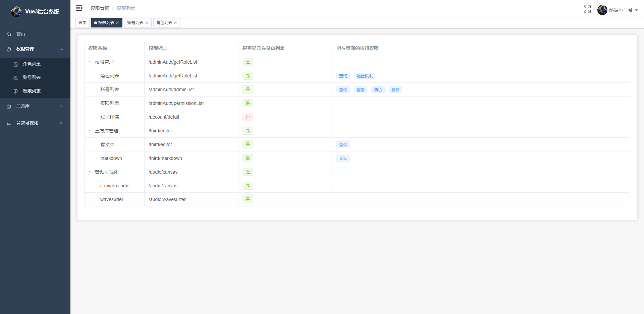Switch to the 首页 tab

point(83,23)
